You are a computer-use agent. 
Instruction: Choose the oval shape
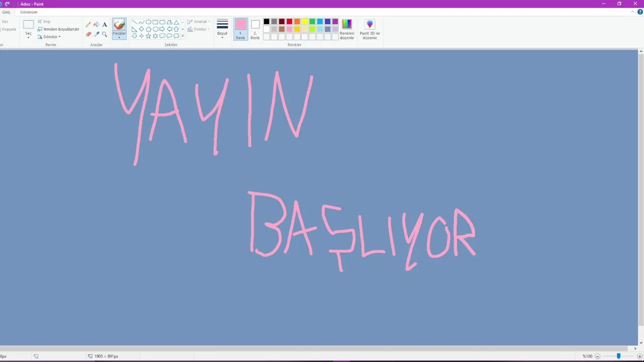pyautogui.click(x=148, y=22)
